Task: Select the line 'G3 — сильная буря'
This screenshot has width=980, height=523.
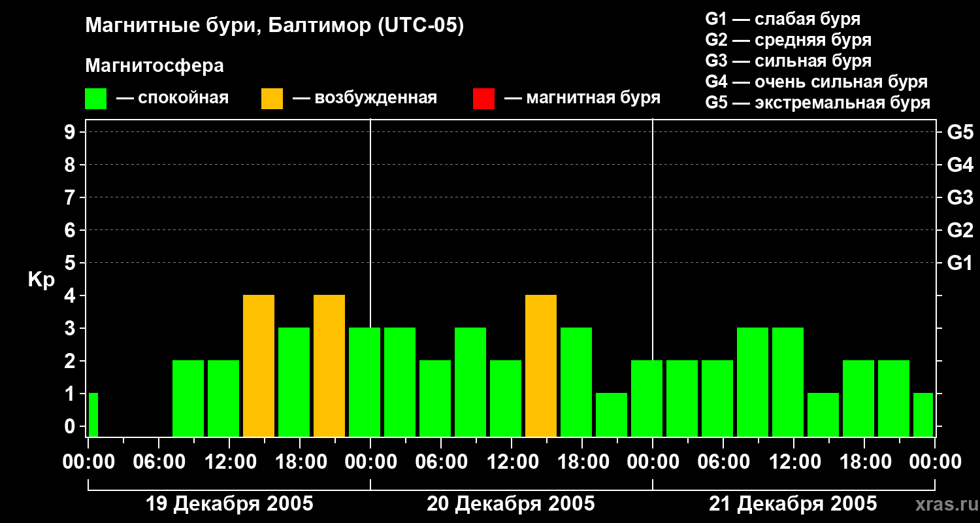Action: [789, 61]
